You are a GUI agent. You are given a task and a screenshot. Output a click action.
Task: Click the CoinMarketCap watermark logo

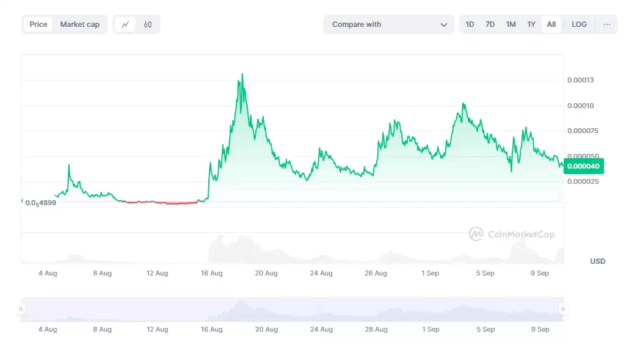point(512,234)
